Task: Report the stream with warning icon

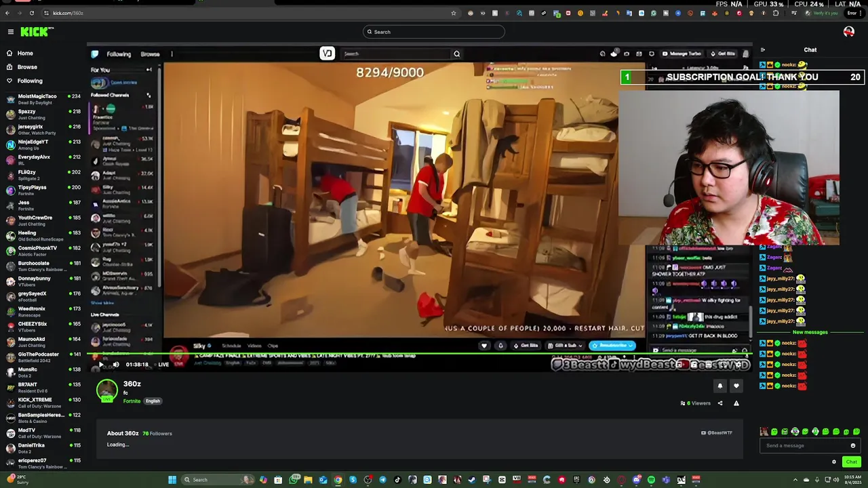Action: click(x=736, y=403)
